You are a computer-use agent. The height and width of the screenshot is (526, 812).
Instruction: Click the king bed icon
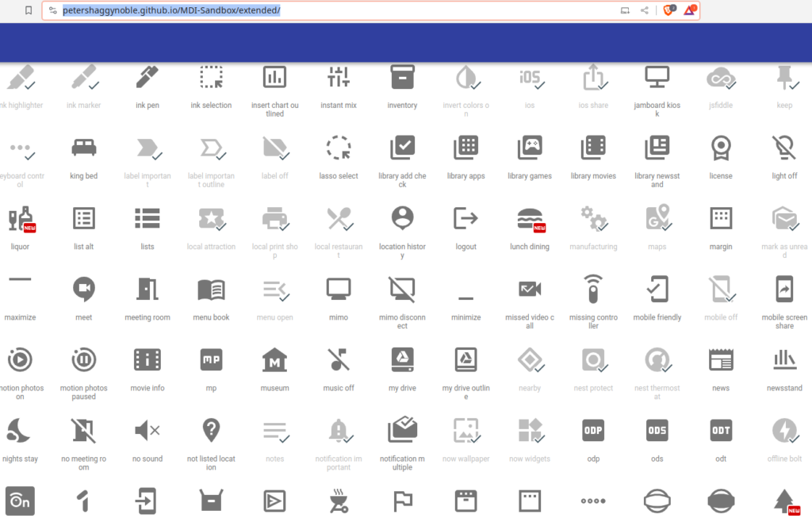[x=84, y=148]
